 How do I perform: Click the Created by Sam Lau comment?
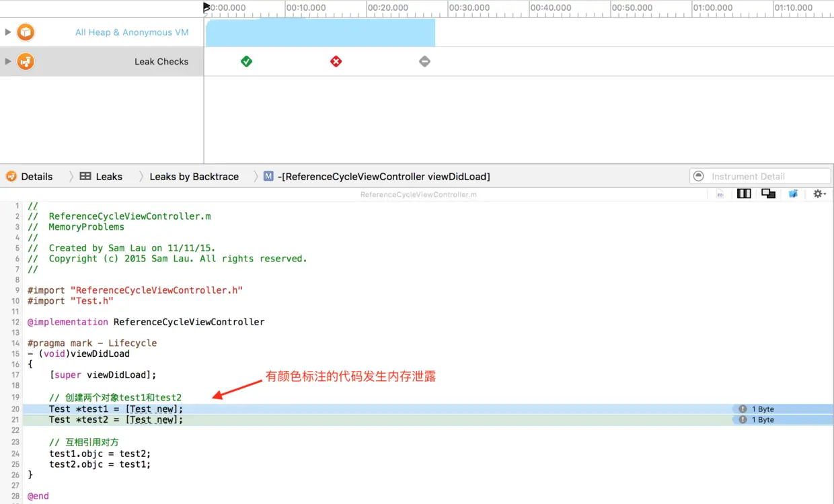coord(121,248)
